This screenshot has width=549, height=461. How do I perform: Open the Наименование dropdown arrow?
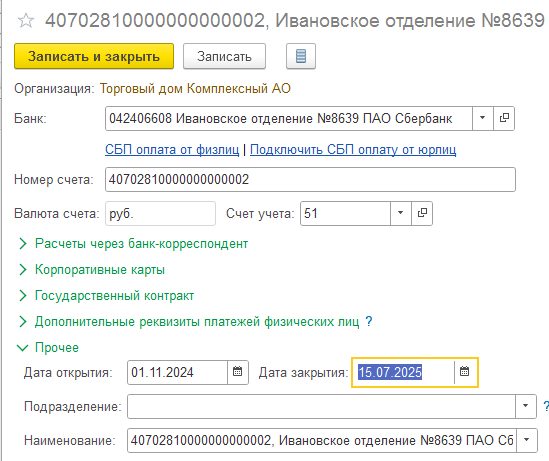(527, 440)
